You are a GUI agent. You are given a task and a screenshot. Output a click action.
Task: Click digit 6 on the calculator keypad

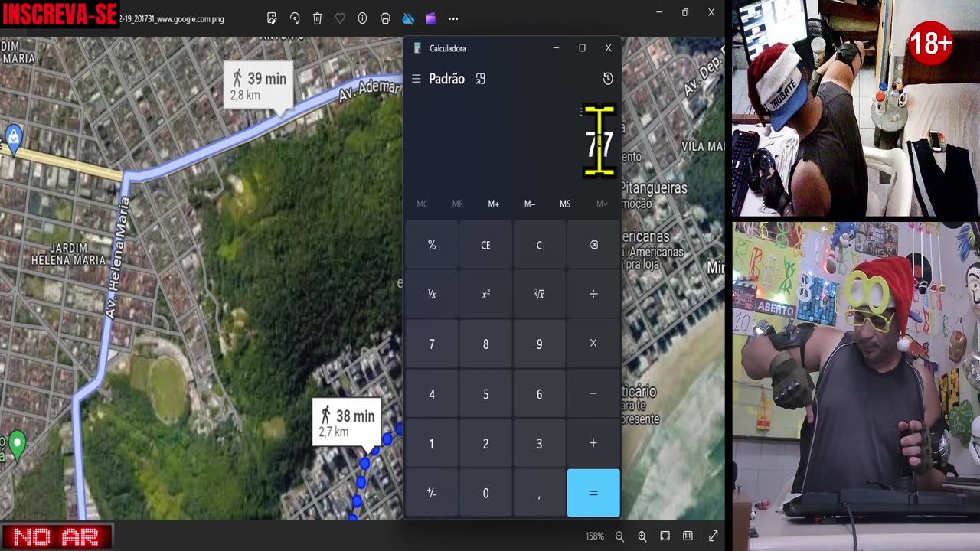[x=539, y=393]
